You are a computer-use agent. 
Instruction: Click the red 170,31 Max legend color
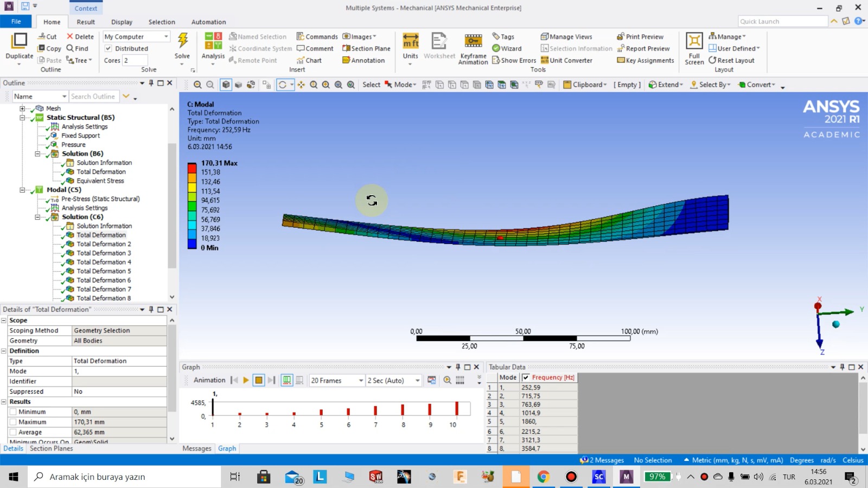(x=192, y=168)
